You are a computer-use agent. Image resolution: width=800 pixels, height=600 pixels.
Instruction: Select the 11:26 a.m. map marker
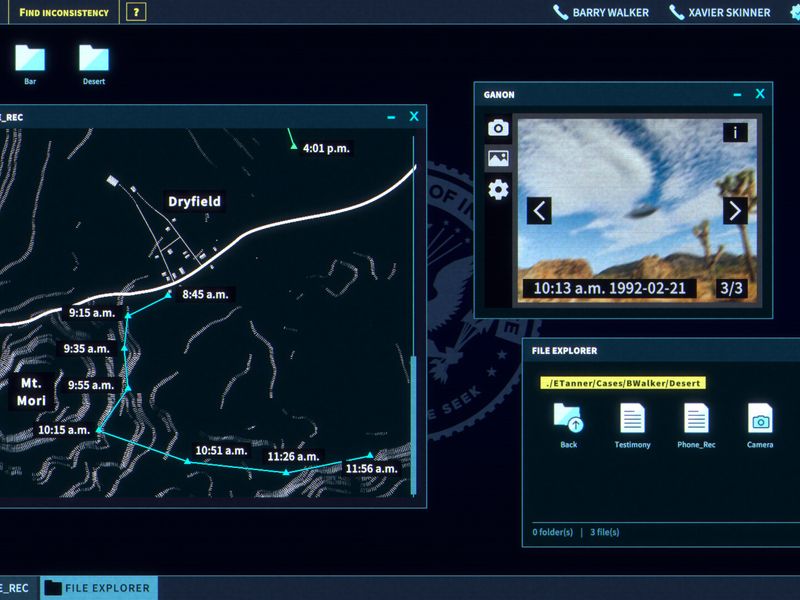[286, 472]
